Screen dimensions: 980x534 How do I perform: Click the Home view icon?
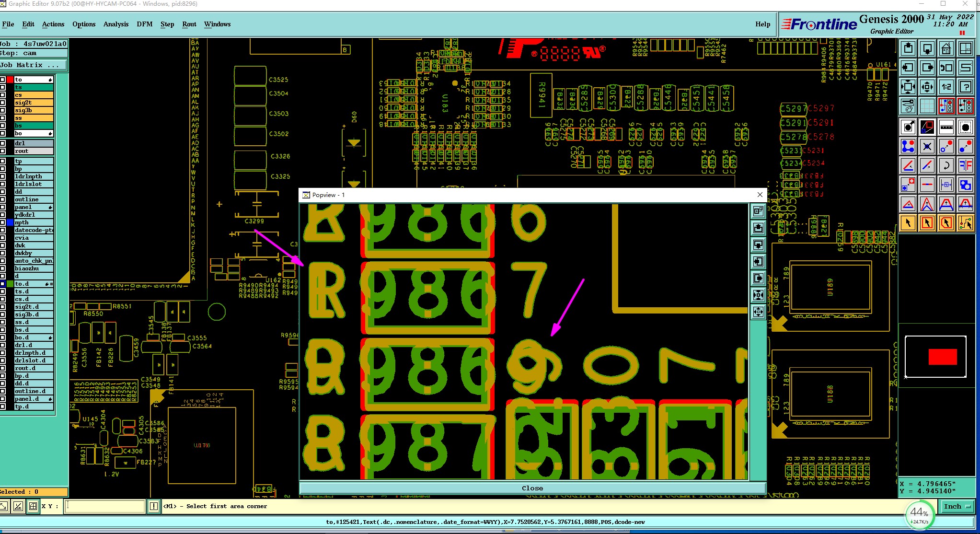pos(946,48)
